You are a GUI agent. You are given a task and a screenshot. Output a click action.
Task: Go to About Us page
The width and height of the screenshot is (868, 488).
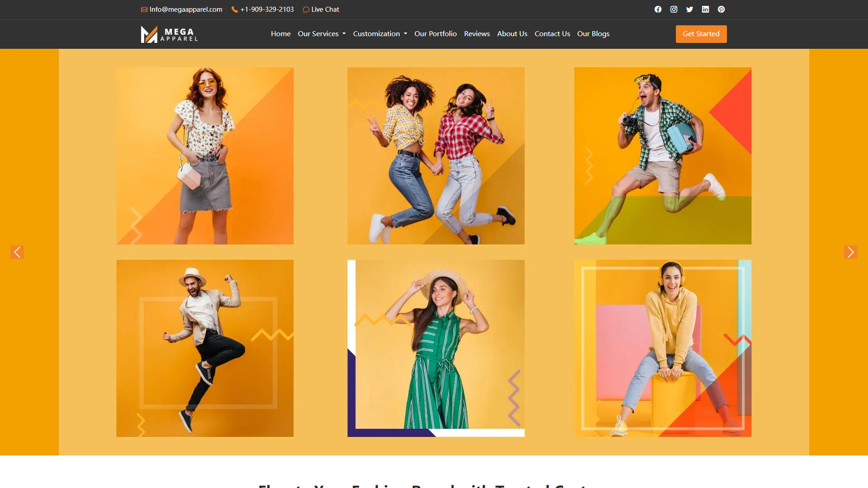[512, 34]
